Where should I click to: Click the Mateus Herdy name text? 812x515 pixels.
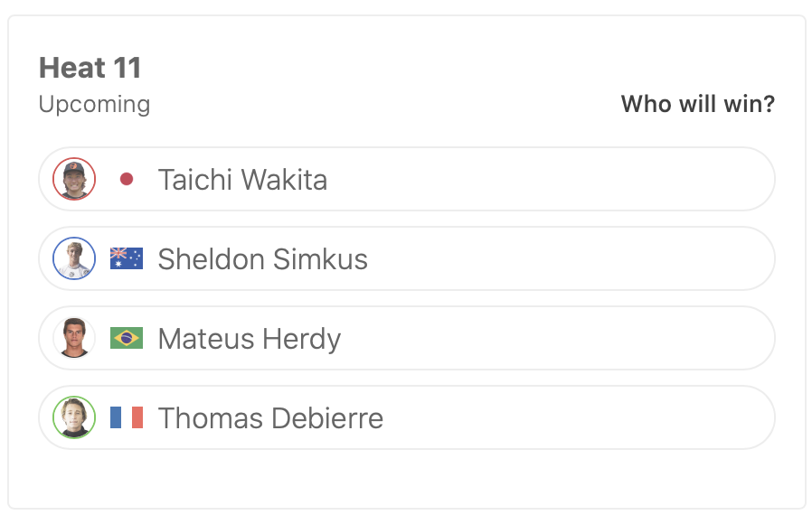click(x=249, y=338)
